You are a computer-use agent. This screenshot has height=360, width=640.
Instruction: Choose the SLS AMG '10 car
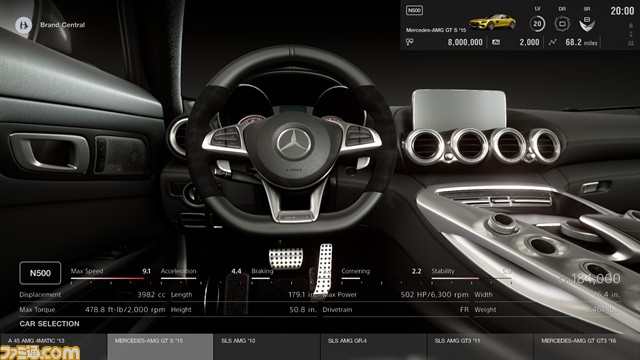pos(267,347)
